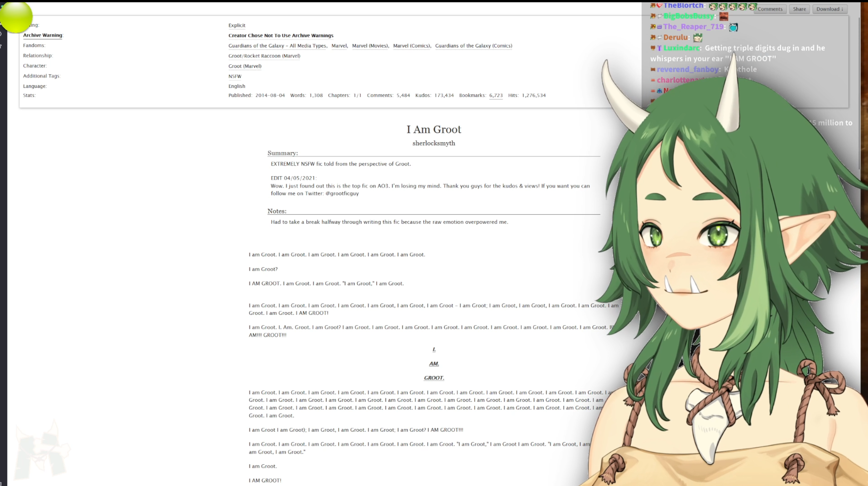Open the Archive Warning help link
The height and width of the screenshot is (486, 868).
(42, 36)
